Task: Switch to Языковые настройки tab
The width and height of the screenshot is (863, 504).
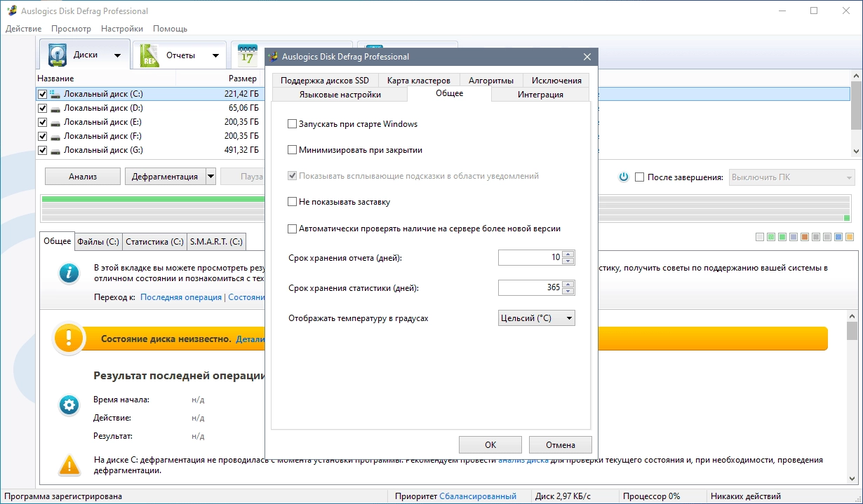Action: click(340, 95)
